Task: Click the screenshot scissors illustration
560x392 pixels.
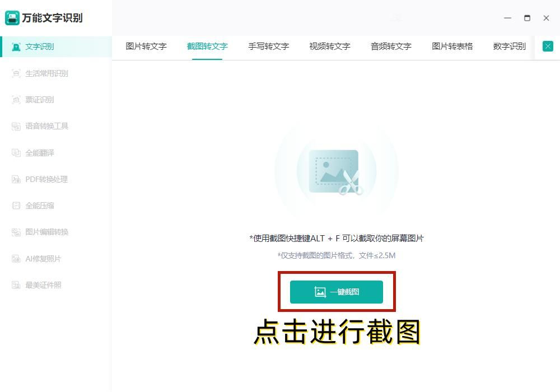Action: click(336, 172)
